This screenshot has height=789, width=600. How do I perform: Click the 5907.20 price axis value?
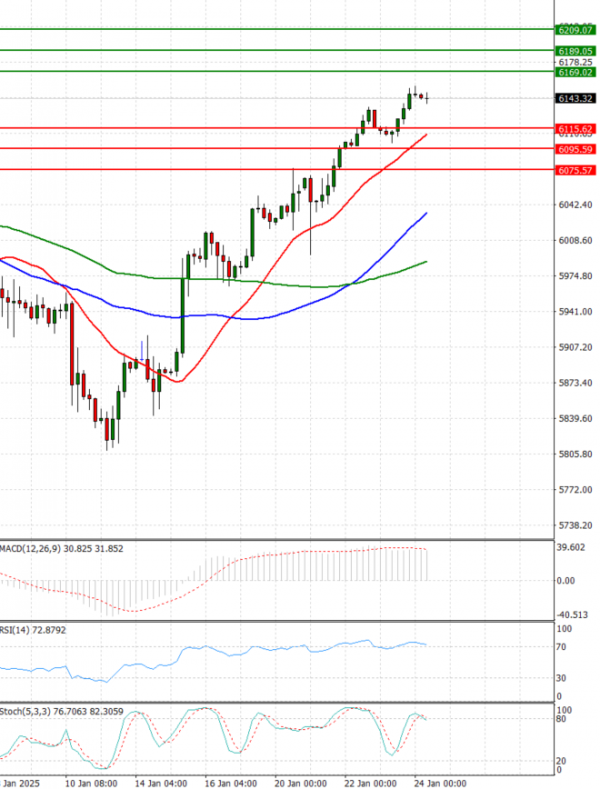tap(575, 347)
